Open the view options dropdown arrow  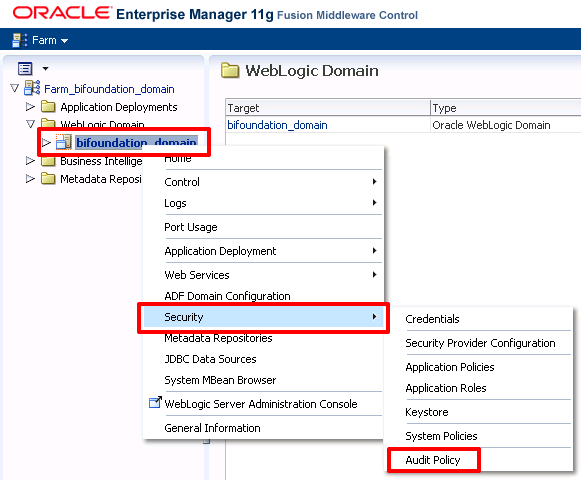[45, 69]
